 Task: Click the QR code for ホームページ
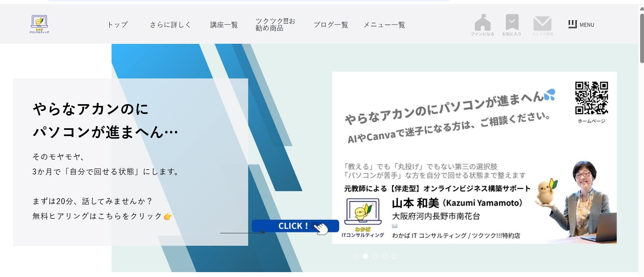point(591,98)
